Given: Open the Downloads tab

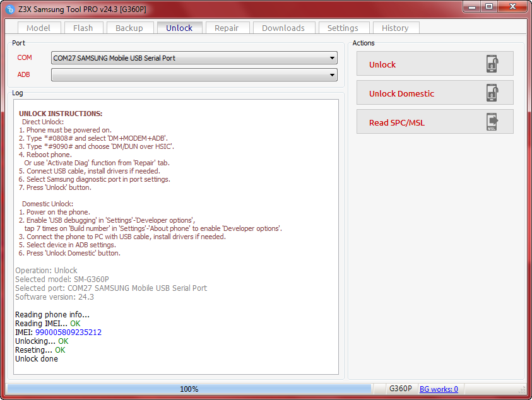Looking at the screenshot, I should 283,28.
